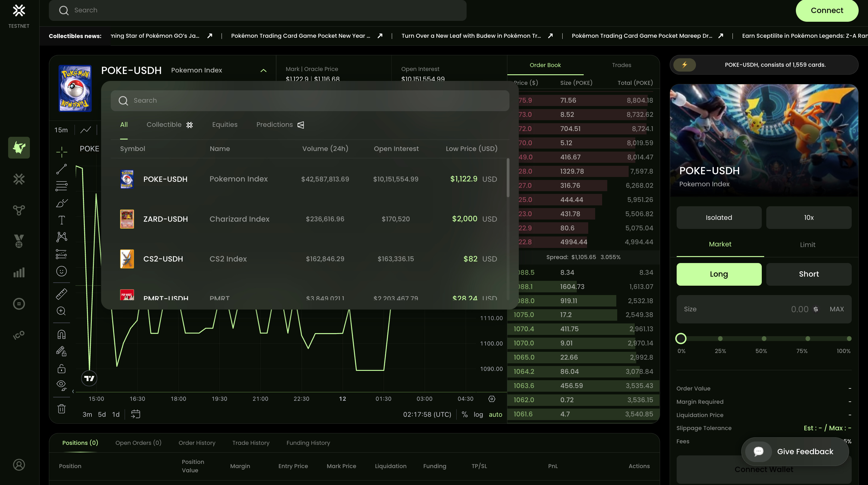Viewport: 868px width, 485px height.
Task: Open chart settings gear icon
Action: 492,399
